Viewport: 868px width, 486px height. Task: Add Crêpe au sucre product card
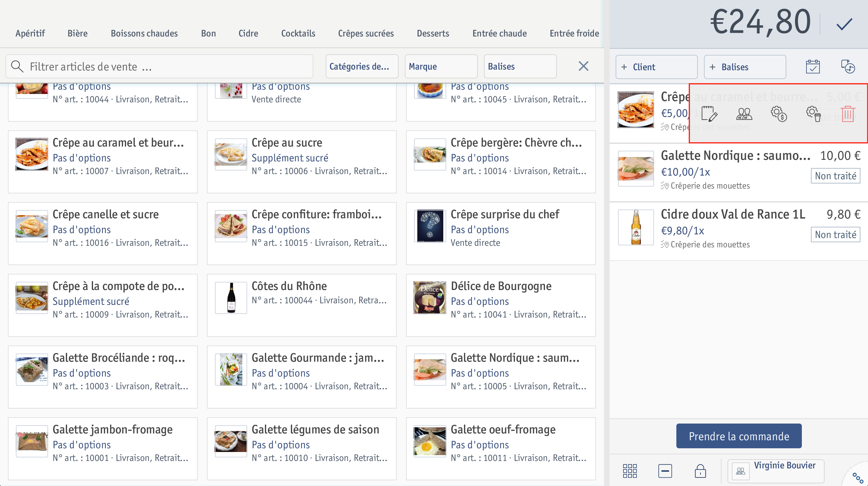(302, 162)
